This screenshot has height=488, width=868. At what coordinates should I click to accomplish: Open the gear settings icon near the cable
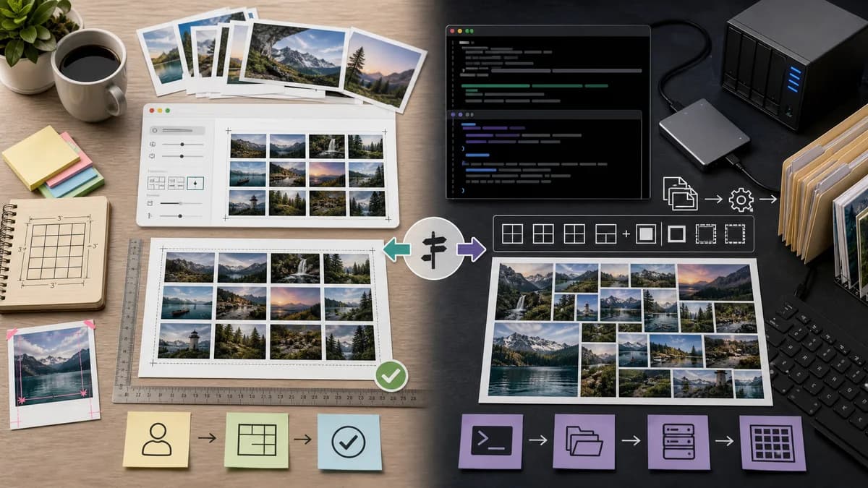pyautogui.click(x=741, y=199)
